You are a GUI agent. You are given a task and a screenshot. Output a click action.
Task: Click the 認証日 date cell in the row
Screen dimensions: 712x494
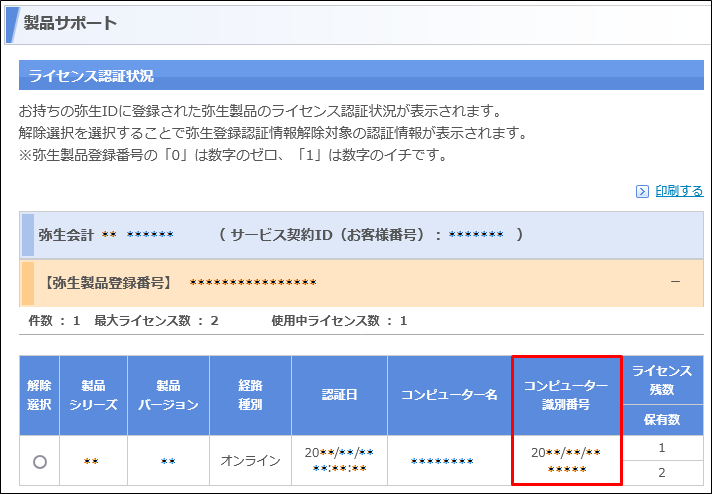pyautogui.click(x=339, y=461)
